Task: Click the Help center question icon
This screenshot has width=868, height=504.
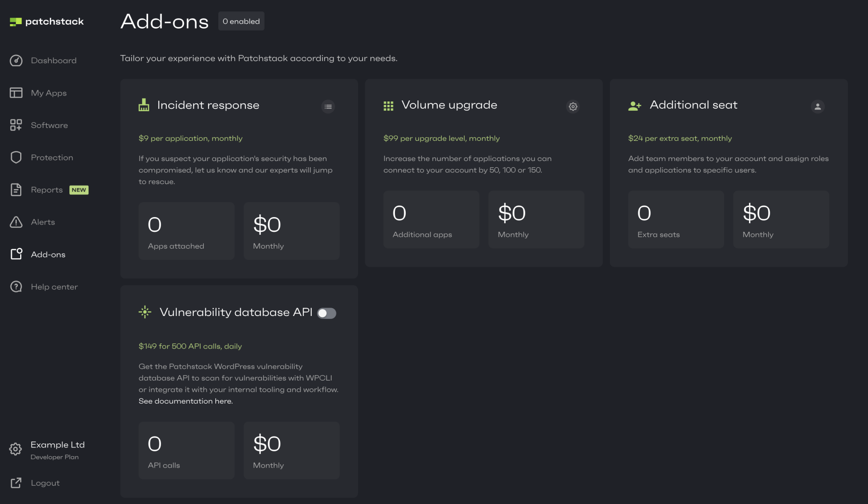Action: pos(16,286)
